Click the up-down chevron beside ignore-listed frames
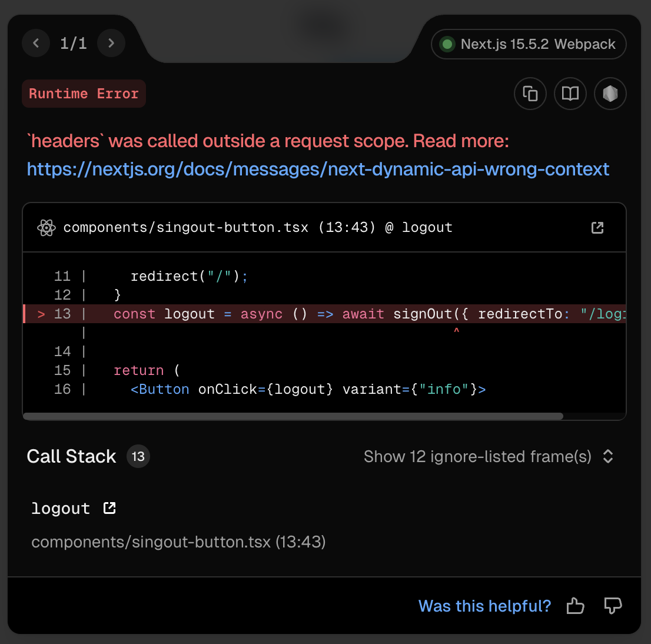This screenshot has height=644, width=651. 609,457
